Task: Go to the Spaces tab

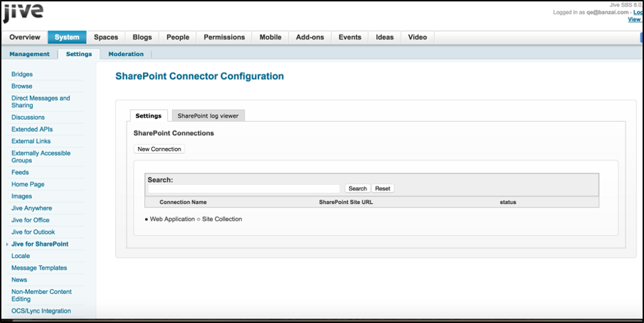Action: pyautogui.click(x=106, y=37)
